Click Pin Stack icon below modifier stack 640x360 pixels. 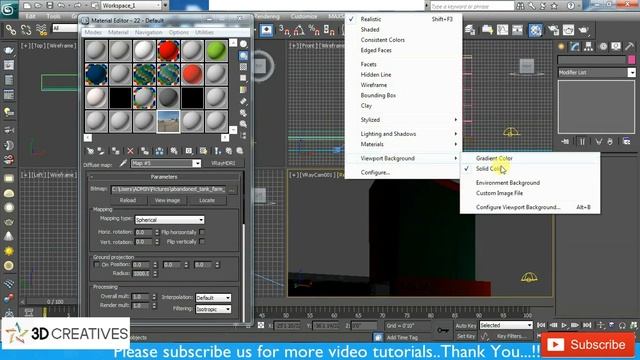(565, 142)
